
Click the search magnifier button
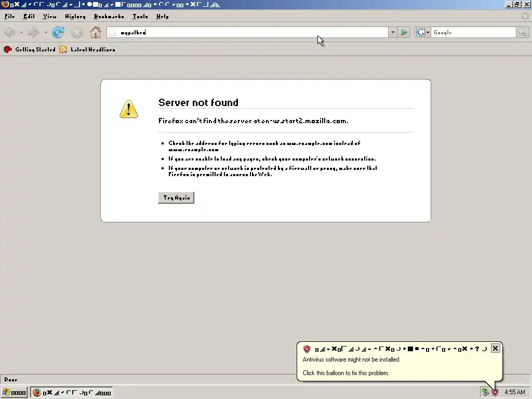pos(522,32)
